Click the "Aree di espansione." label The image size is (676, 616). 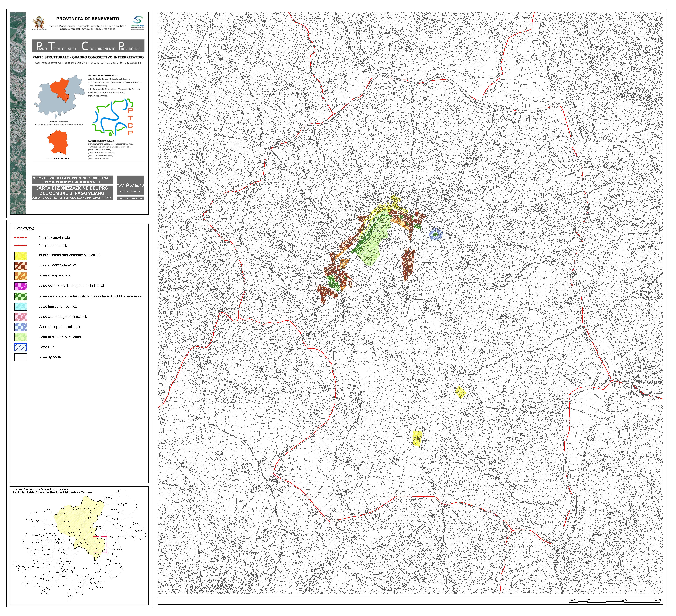point(55,276)
